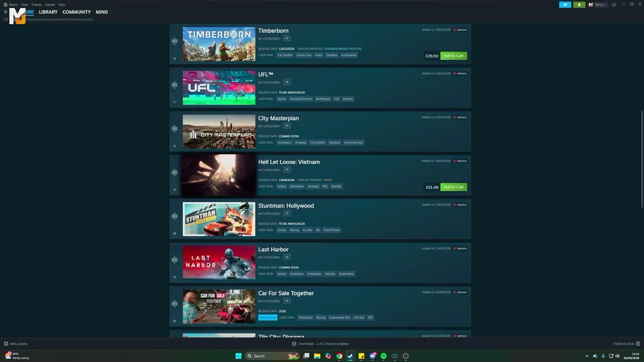644x362 pixels.
Task: Remove UFL™ from the wishlist
Action: (x=460, y=73)
